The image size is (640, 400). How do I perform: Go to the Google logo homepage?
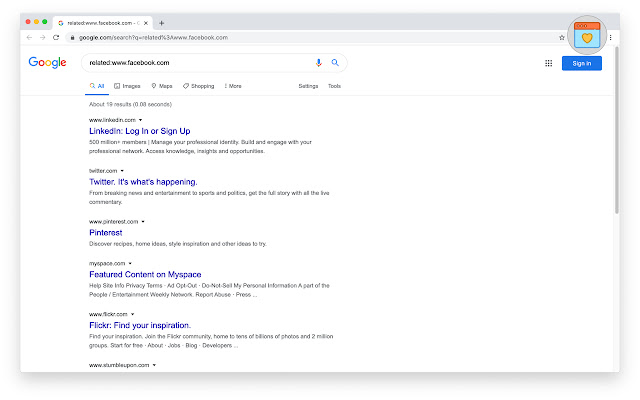47,63
